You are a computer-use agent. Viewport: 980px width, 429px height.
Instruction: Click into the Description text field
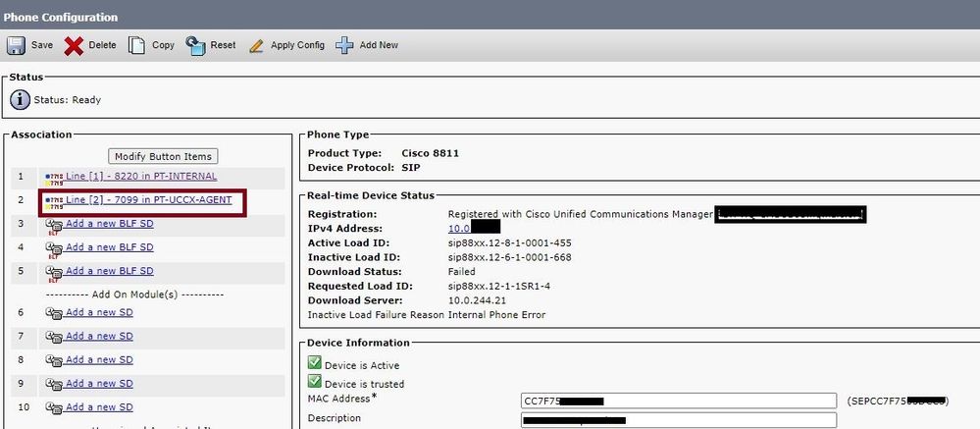coord(679,420)
